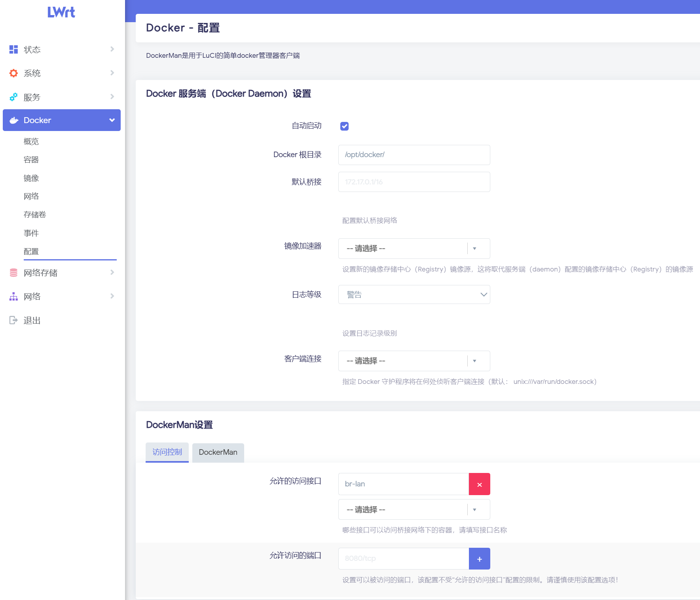Click the '镜像加速器' field label
Viewport: 700px width, 600px height.
(303, 246)
